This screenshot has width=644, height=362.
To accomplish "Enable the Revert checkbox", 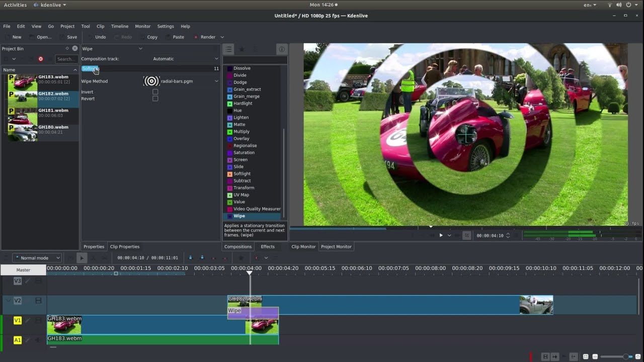I will pyautogui.click(x=155, y=99).
